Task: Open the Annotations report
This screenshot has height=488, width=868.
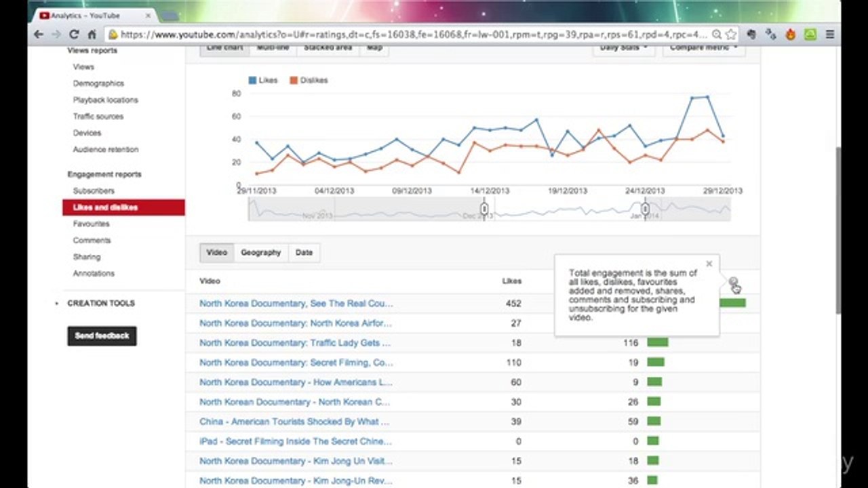Action: tap(94, 274)
